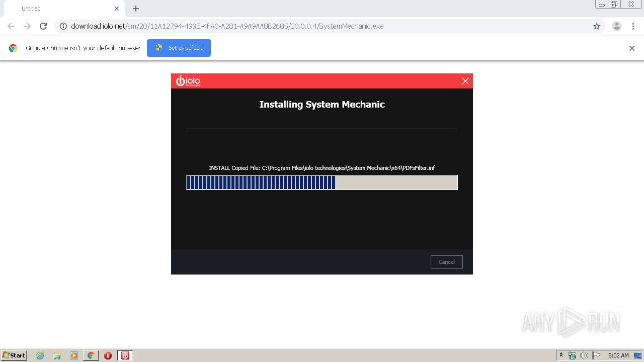Show hidden system tray icons

(561, 355)
